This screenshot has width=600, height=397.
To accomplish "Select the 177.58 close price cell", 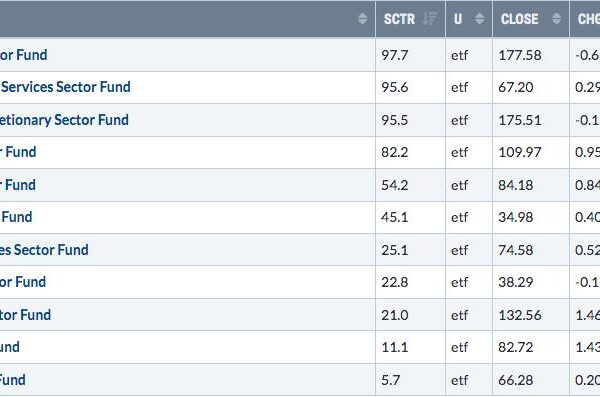I will click(x=531, y=55).
